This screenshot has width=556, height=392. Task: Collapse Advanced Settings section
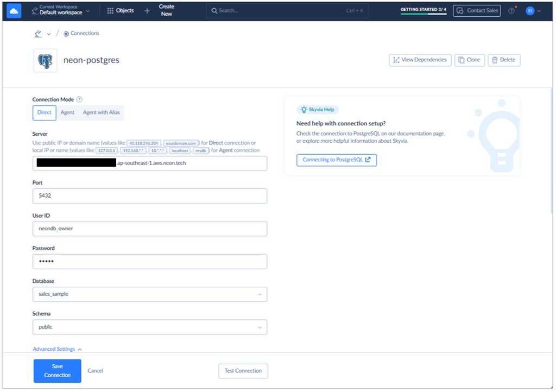coord(57,349)
